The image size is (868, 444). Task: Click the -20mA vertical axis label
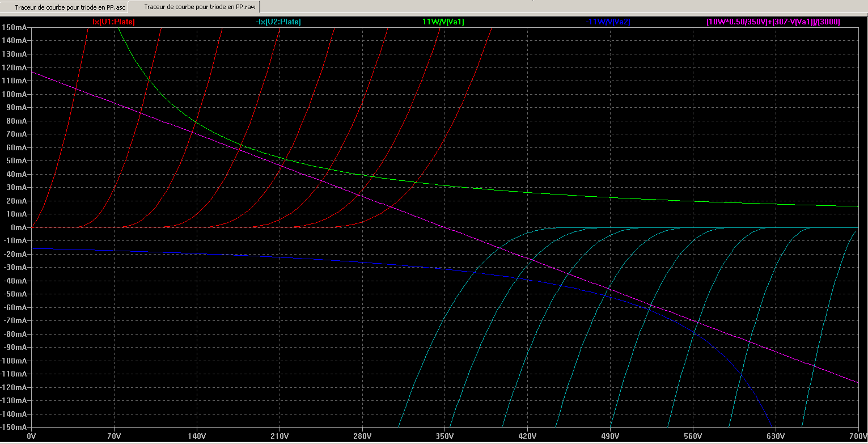pyautogui.click(x=15, y=254)
